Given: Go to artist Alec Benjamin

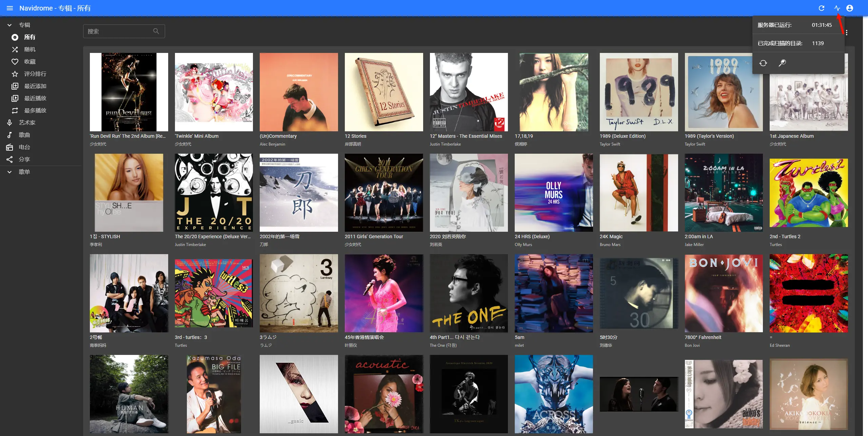Looking at the screenshot, I should click(x=272, y=144).
